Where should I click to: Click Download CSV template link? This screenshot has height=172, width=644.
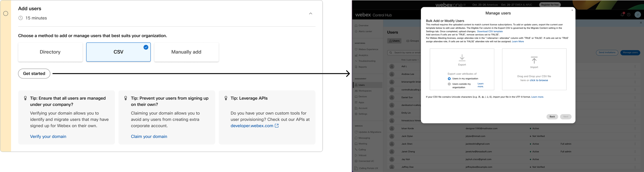tap(490, 32)
